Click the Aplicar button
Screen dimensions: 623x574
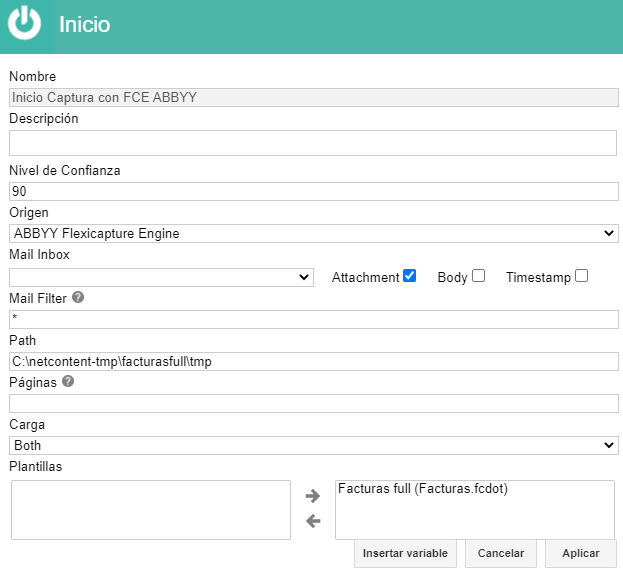pyautogui.click(x=580, y=553)
